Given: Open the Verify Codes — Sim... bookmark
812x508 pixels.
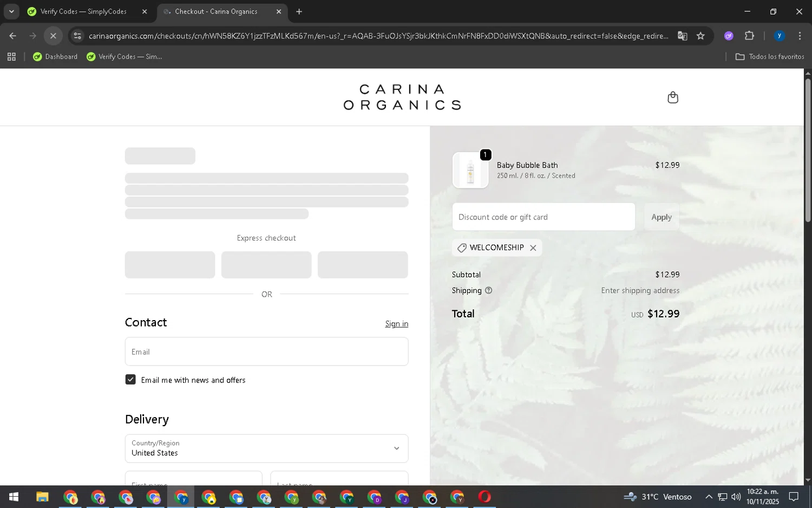Looking at the screenshot, I should coord(125,57).
